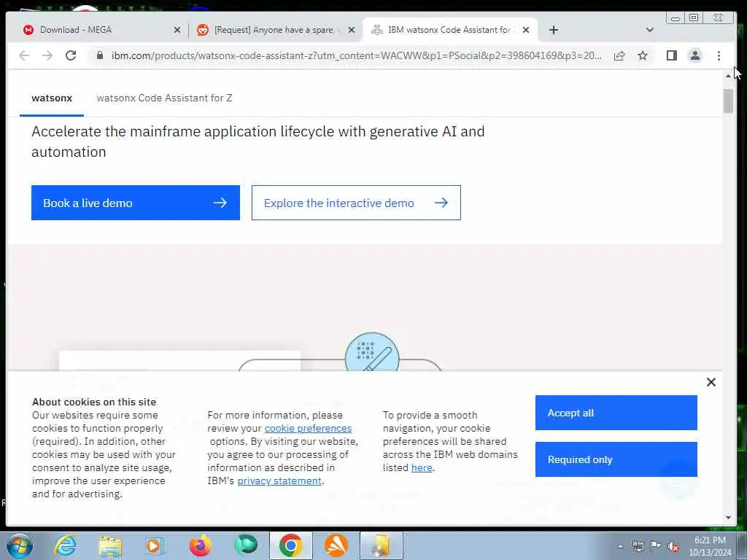
Task: Open the Chrome three-dot menu
Action: 719,55
